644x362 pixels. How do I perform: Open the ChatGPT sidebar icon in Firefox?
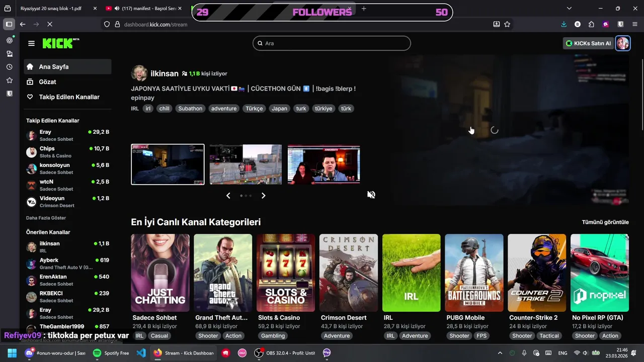pyautogui.click(x=9, y=40)
